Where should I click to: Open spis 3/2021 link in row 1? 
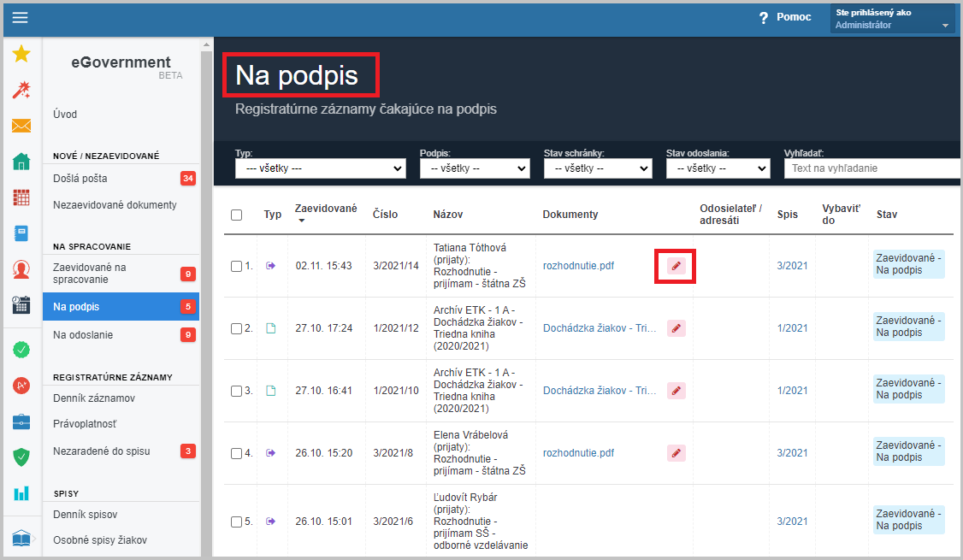pos(792,266)
